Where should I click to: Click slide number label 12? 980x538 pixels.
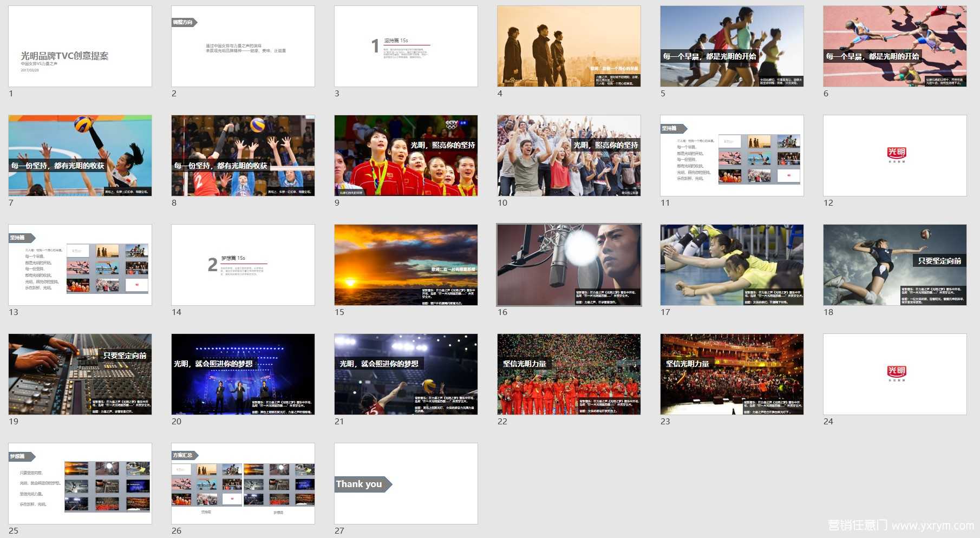(828, 203)
